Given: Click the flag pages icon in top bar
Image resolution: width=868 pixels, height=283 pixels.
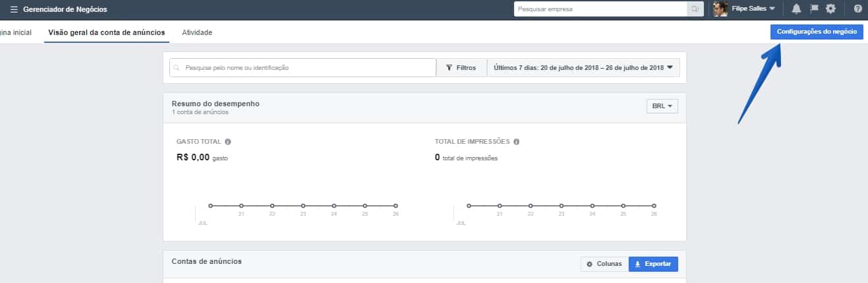Looking at the screenshot, I should click(813, 9).
